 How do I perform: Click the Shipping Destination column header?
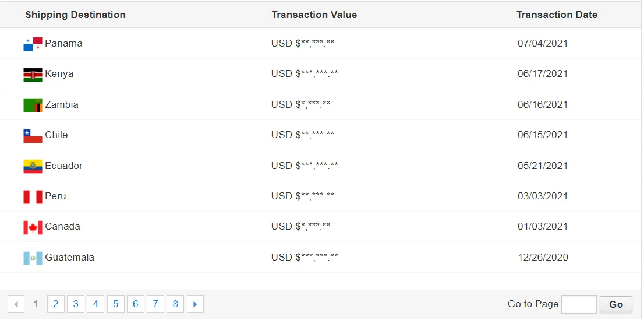[x=75, y=15]
